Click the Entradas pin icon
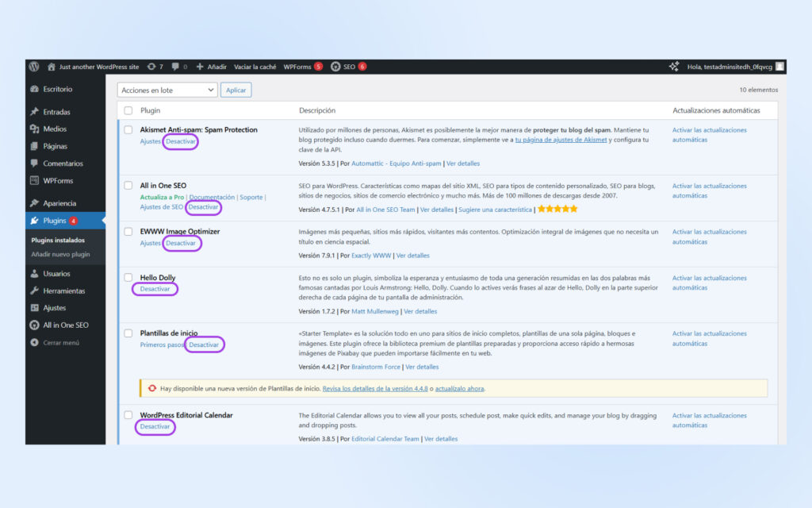Screen dimensions: 812x508 tap(34, 111)
